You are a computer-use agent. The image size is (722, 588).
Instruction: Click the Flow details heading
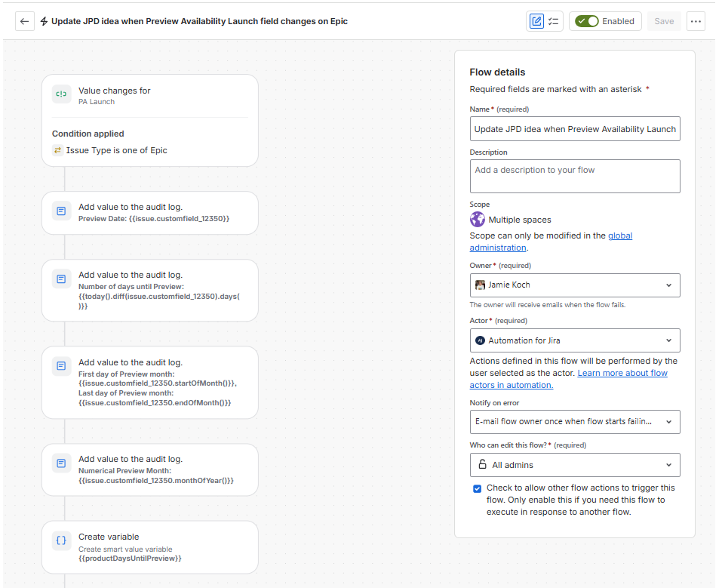coord(497,72)
